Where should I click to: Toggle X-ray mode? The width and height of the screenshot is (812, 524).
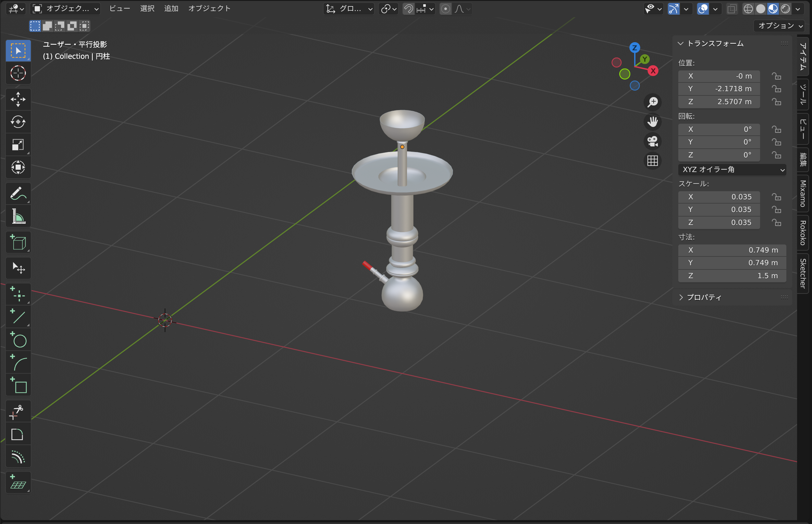pyautogui.click(x=732, y=9)
